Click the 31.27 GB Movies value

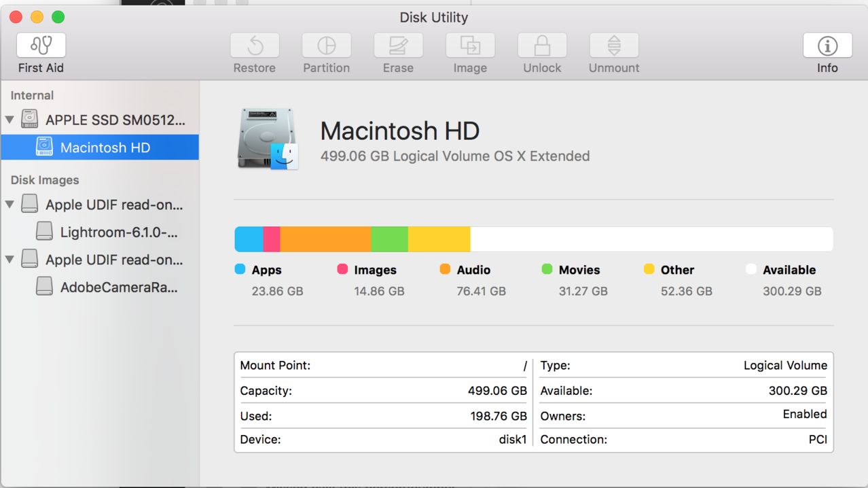(583, 291)
